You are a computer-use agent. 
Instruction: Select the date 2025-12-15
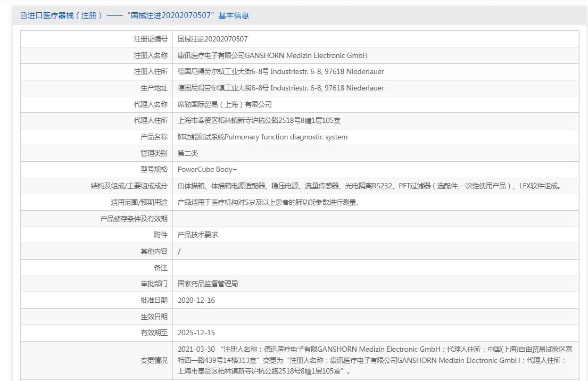(196, 333)
